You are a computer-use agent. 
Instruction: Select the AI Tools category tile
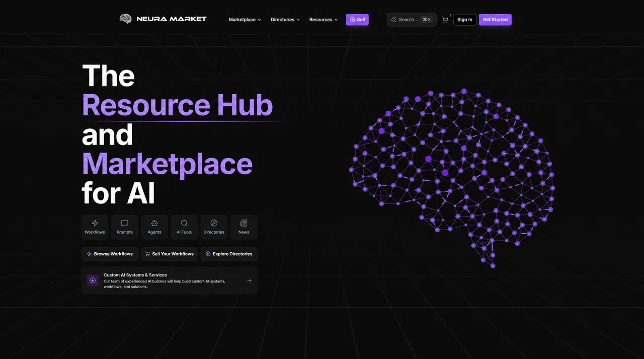coord(184,227)
